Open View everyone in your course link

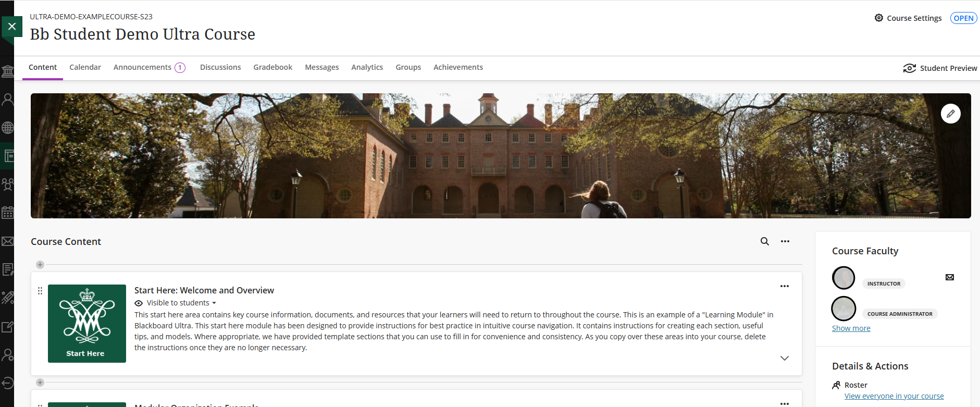click(894, 396)
